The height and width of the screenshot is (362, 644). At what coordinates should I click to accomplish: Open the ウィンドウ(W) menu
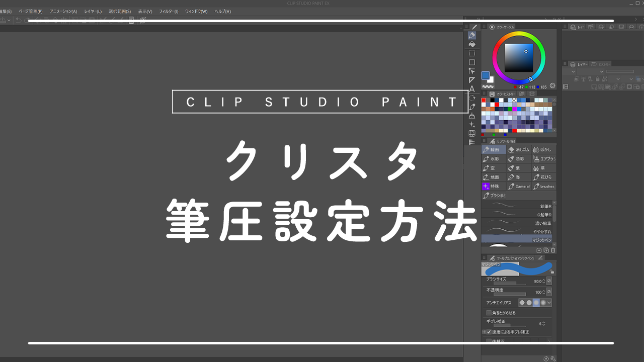(x=196, y=11)
